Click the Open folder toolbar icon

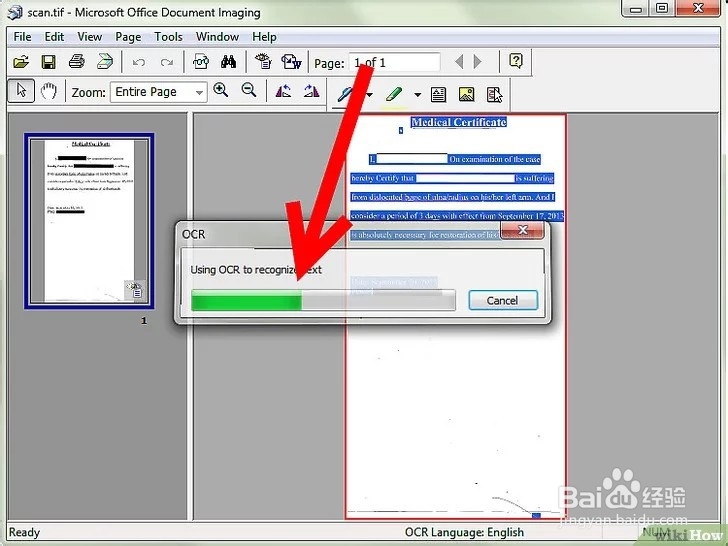[21, 62]
